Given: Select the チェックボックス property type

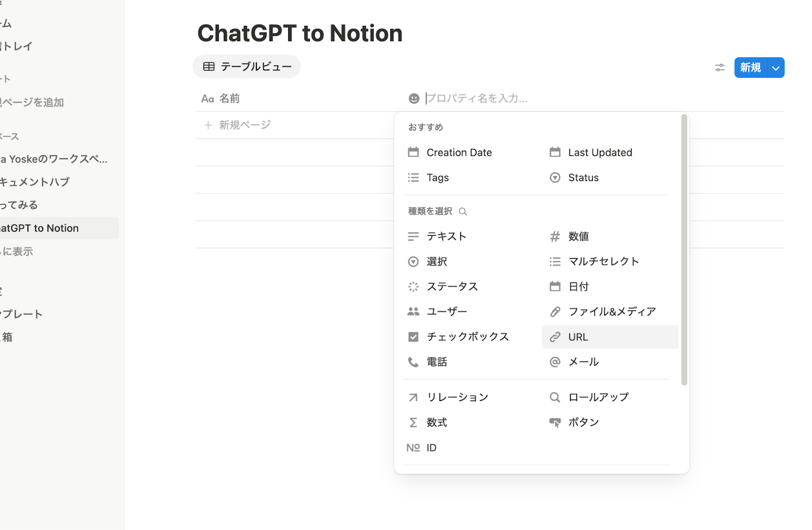Looking at the screenshot, I should pyautogui.click(x=467, y=336).
